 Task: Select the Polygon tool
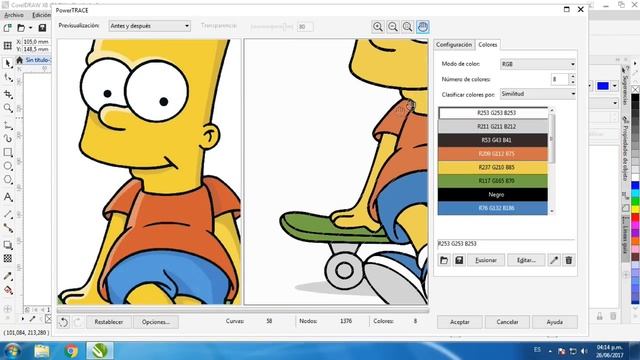pos(8,180)
